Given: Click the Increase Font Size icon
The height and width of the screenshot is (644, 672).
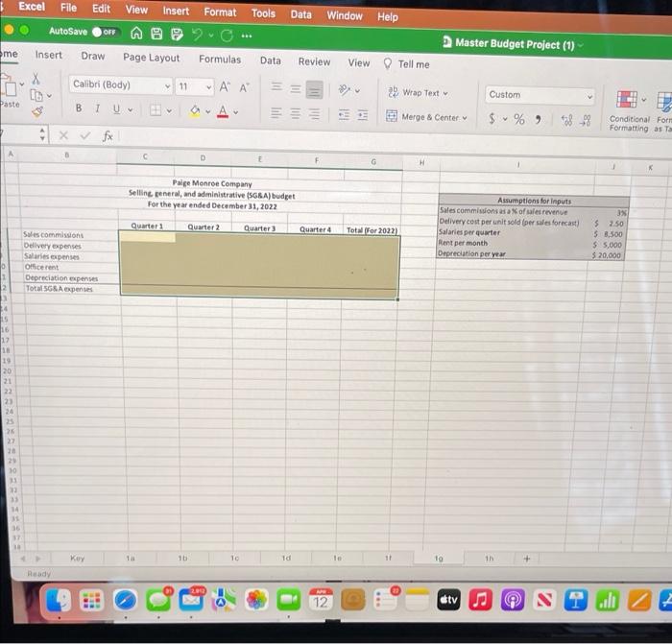Looking at the screenshot, I should pyautogui.click(x=225, y=87).
